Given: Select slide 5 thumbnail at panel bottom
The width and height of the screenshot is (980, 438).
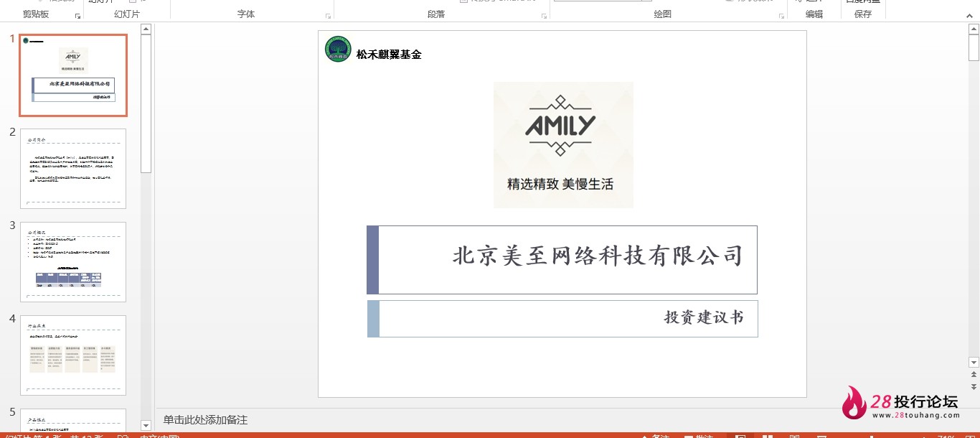Looking at the screenshot, I should tap(73, 419).
